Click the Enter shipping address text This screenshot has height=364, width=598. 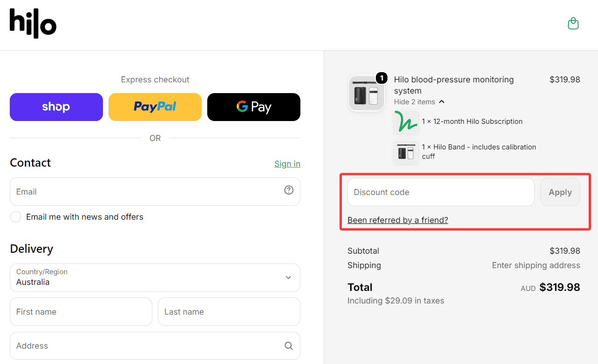tap(536, 265)
